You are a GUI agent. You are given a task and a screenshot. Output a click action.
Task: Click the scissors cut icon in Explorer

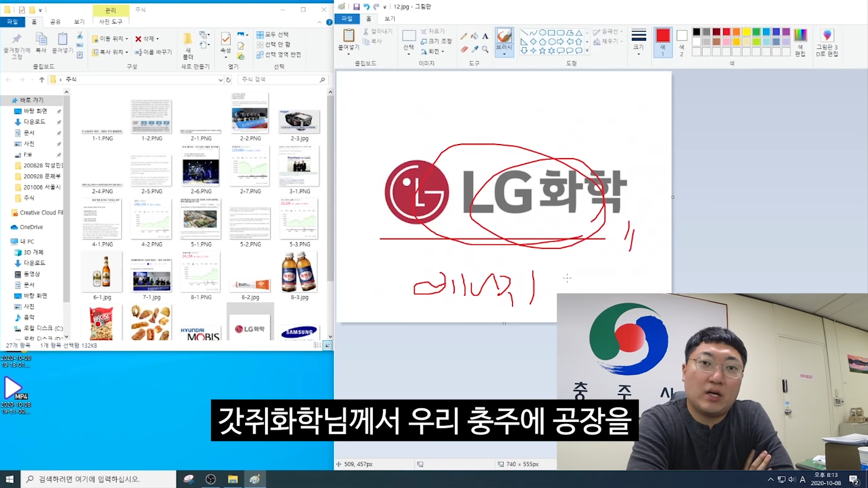[x=80, y=35]
